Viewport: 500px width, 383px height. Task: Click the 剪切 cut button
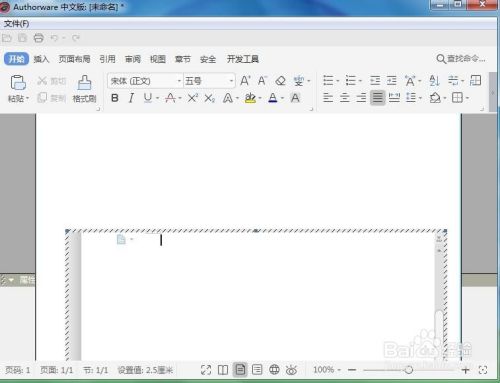coord(52,81)
